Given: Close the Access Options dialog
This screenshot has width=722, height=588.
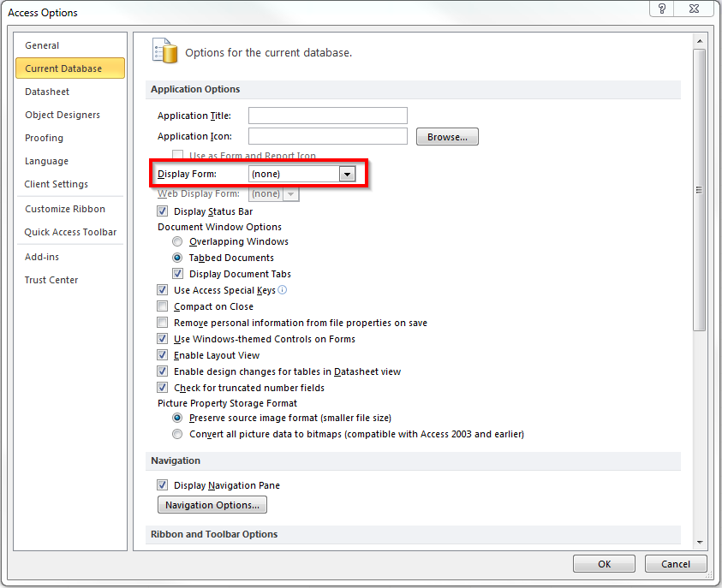Looking at the screenshot, I should pos(694,9).
